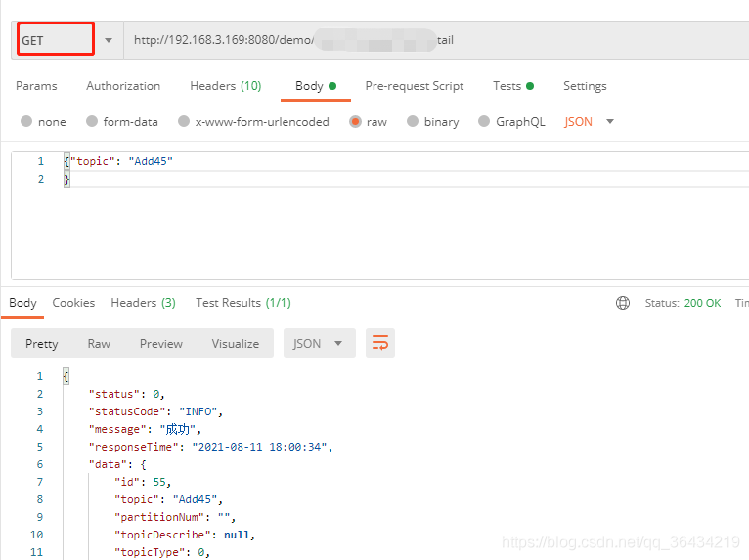749x560 pixels.
Task: Select the none body type
Action: coord(43,122)
